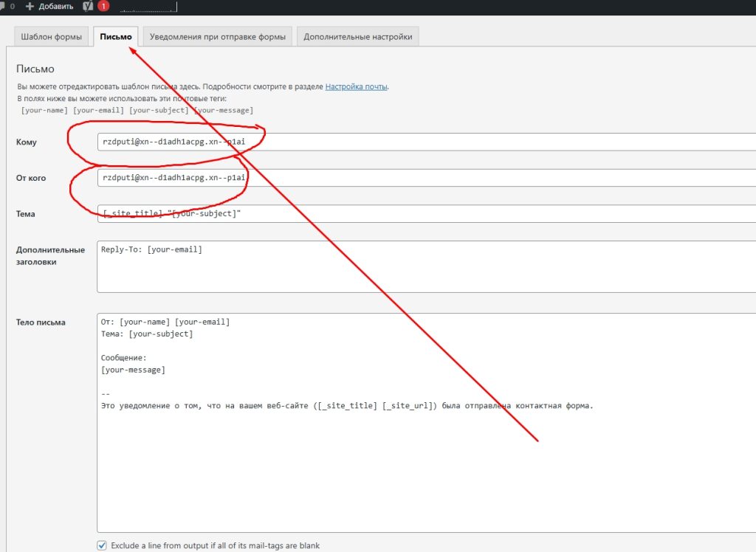Click the comments bubble icon in admin bar
Screen dimensions: 756x552
(3, 6)
